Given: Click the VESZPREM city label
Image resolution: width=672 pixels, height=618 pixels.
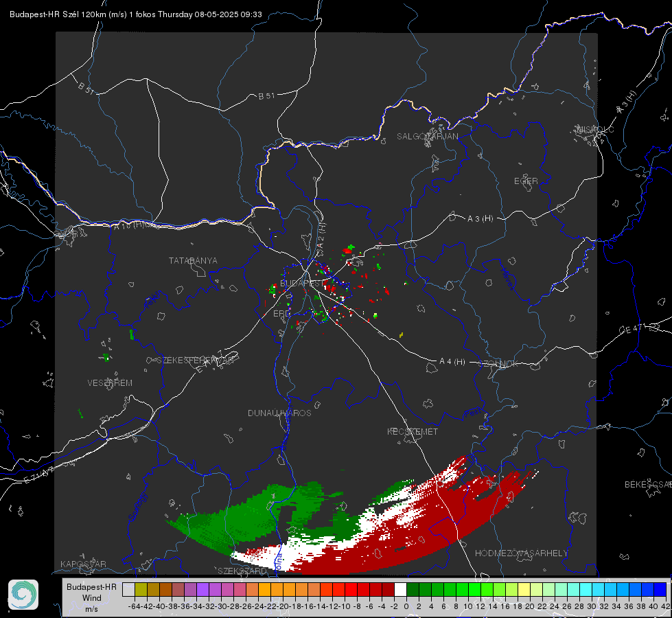Looking at the screenshot, I should point(110,383).
